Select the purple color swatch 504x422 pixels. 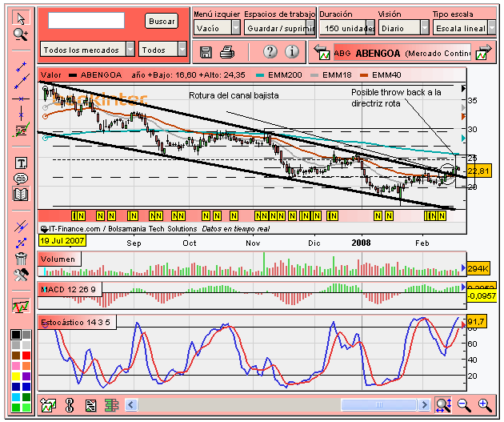(x=26, y=376)
